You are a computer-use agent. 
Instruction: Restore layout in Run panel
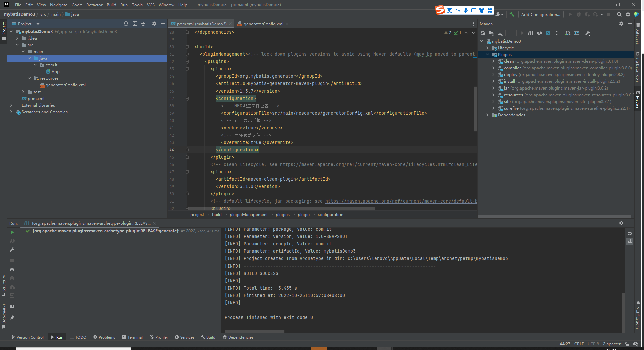point(12,306)
